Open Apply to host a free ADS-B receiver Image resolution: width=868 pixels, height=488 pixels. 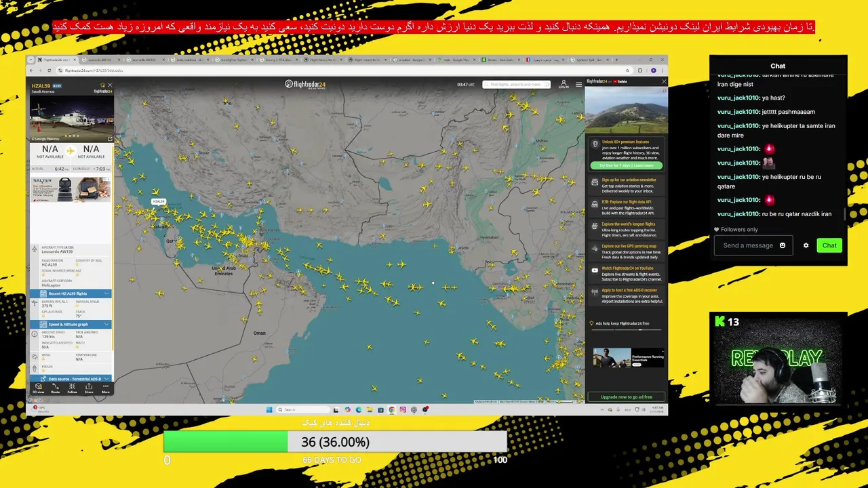[x=626, y=296]
